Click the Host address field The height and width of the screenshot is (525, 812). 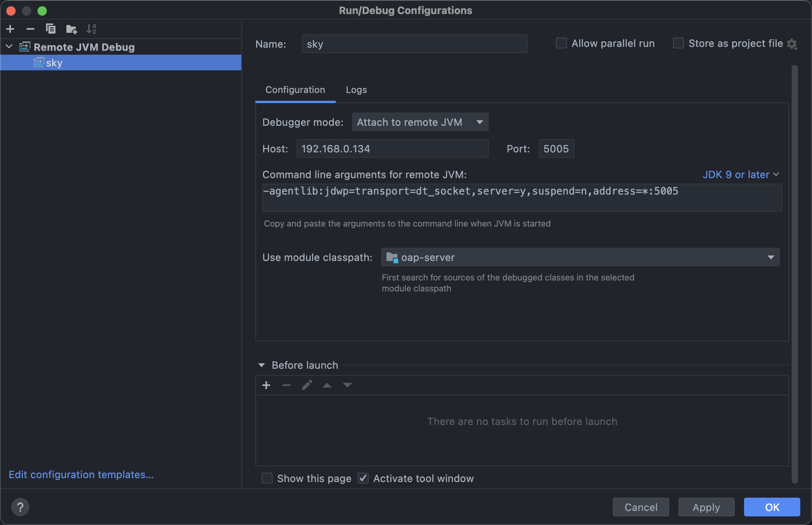tap(392, 149)
